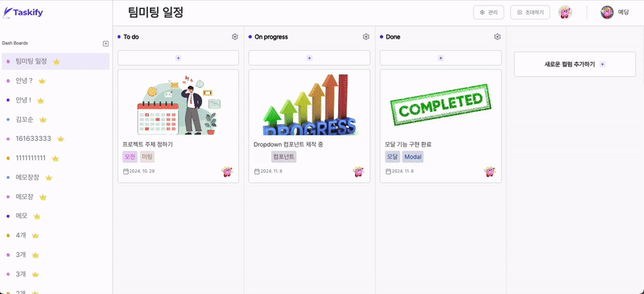The width and height of the screenshot is (644, 294).
Task: Click the 팀미팅 일정 page heading
Action: (x=155, y=13)
